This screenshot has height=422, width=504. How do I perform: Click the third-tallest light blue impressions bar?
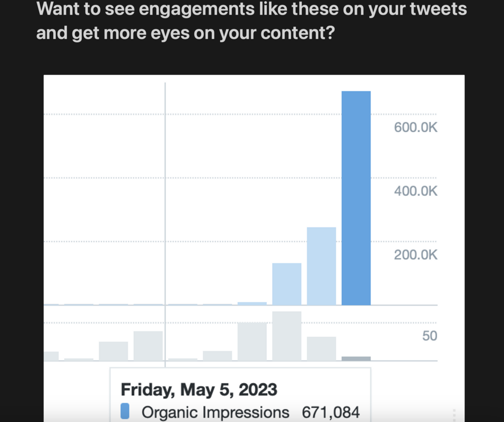click(x=287, y=284)
